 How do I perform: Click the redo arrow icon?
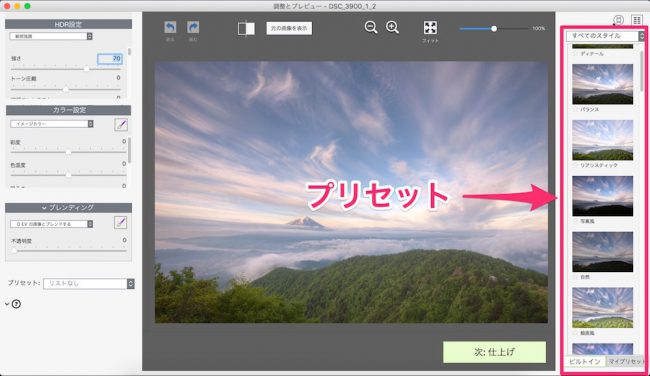193,27
